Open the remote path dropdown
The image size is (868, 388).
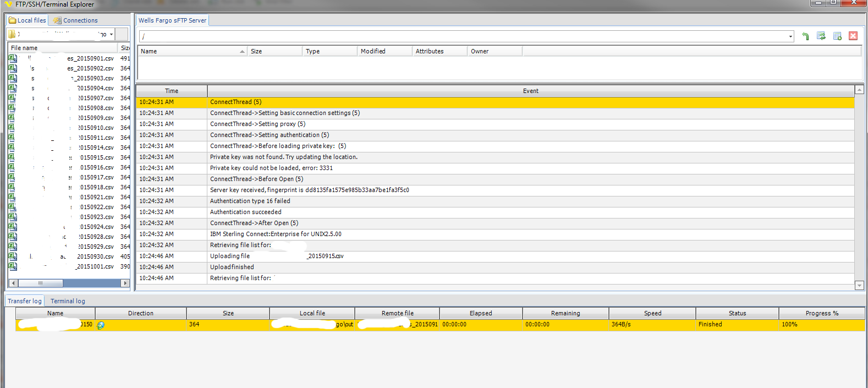(790, 36)
